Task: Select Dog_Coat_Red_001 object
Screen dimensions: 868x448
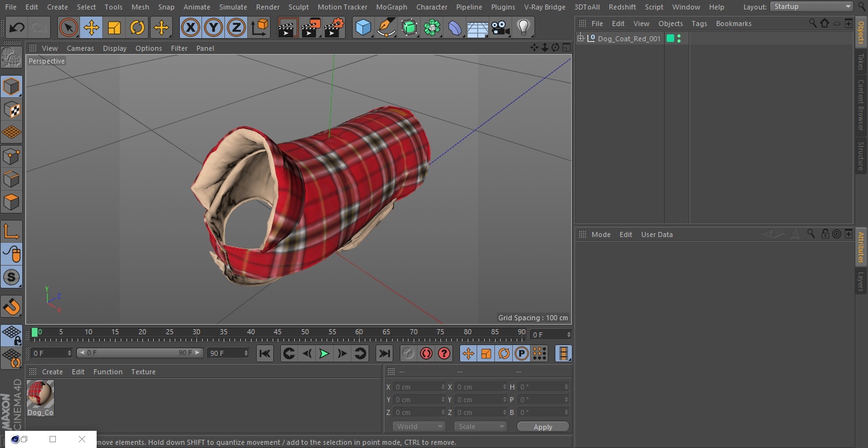Action: (629, 39)
